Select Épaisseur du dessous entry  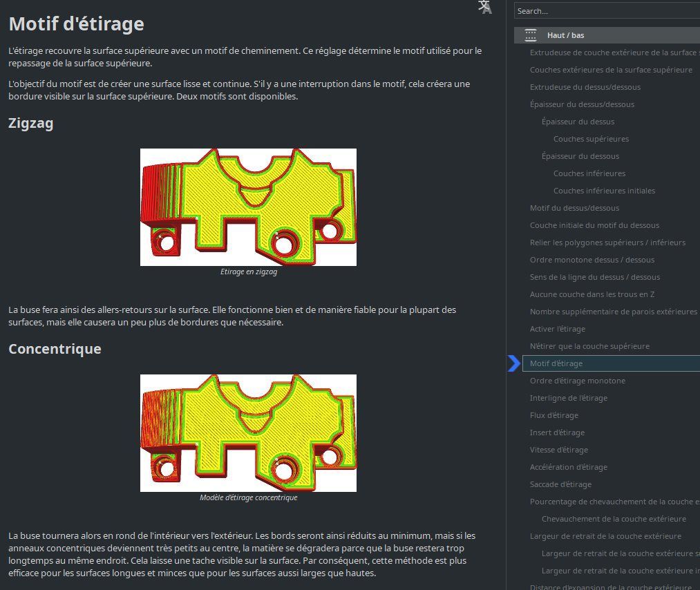coord(580,156)
